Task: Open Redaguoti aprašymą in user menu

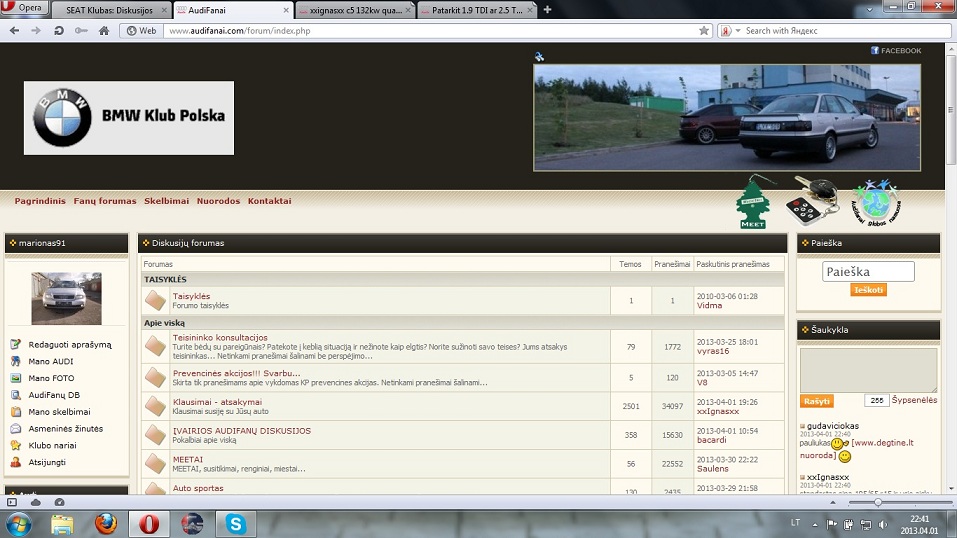Action: (70, 345)
